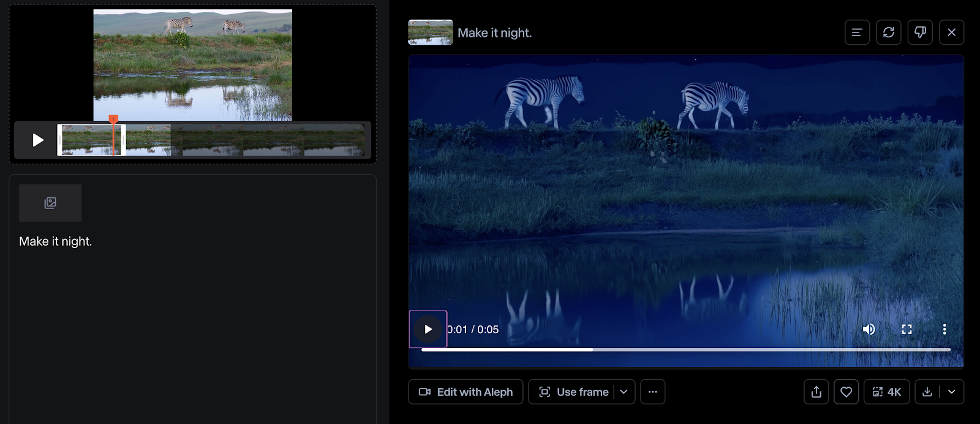Close the result preview panel
This screenshot has height=424, width=980.
[x=951, y=32]
